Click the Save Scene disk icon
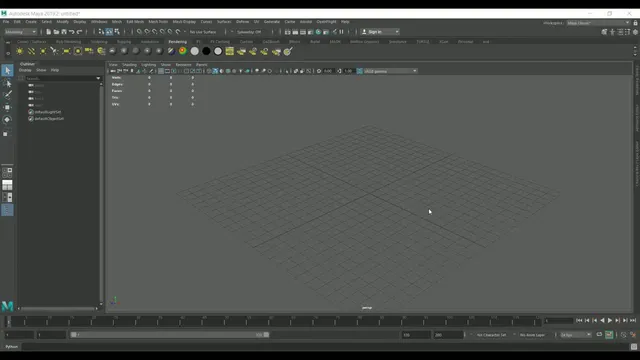 tap(64, 32)
